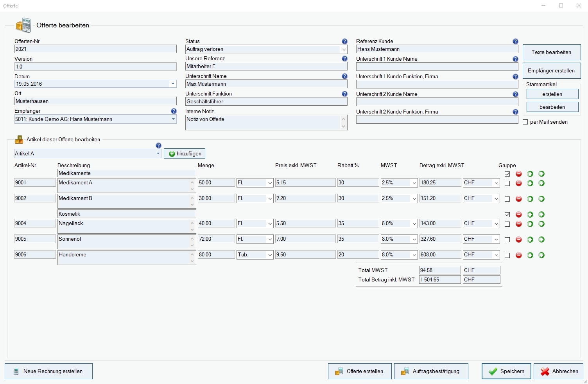This screenshot has width=588, height=384.
Task: Open help for Unsere Referenz field
Action: click(x=344, y=59)
